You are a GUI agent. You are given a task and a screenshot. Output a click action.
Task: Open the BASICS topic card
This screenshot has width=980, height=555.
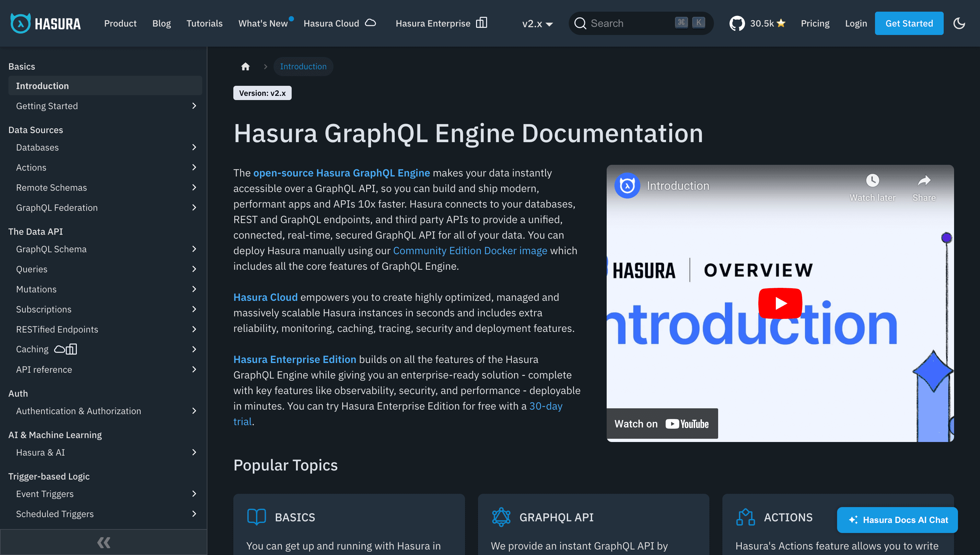coord(349,524)
